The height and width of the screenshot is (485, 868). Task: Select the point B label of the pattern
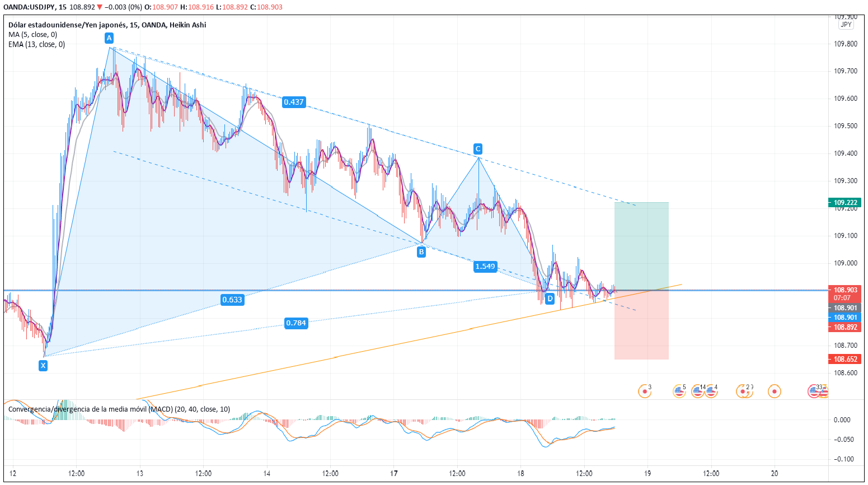pyautogui.click(x=421, y=252)
